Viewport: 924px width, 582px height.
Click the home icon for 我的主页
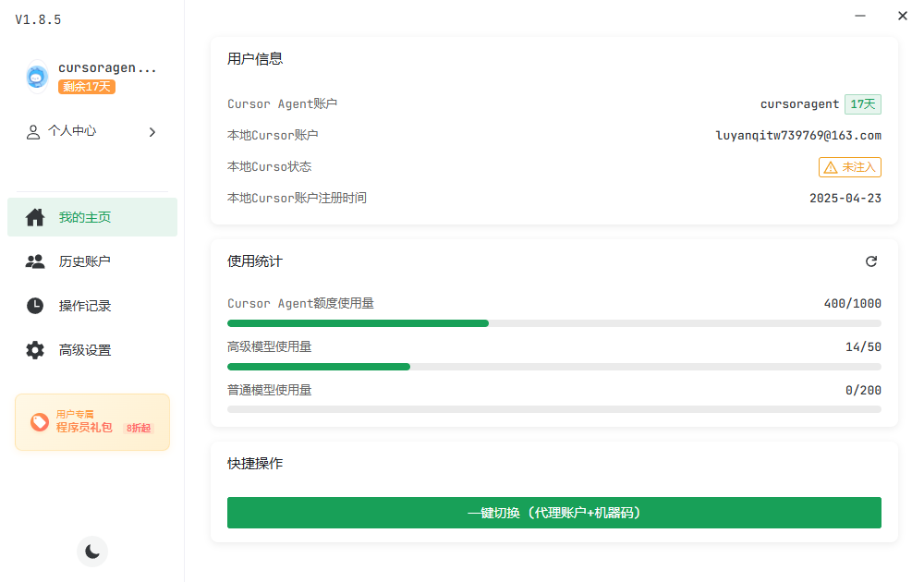(x=35, y=217)
